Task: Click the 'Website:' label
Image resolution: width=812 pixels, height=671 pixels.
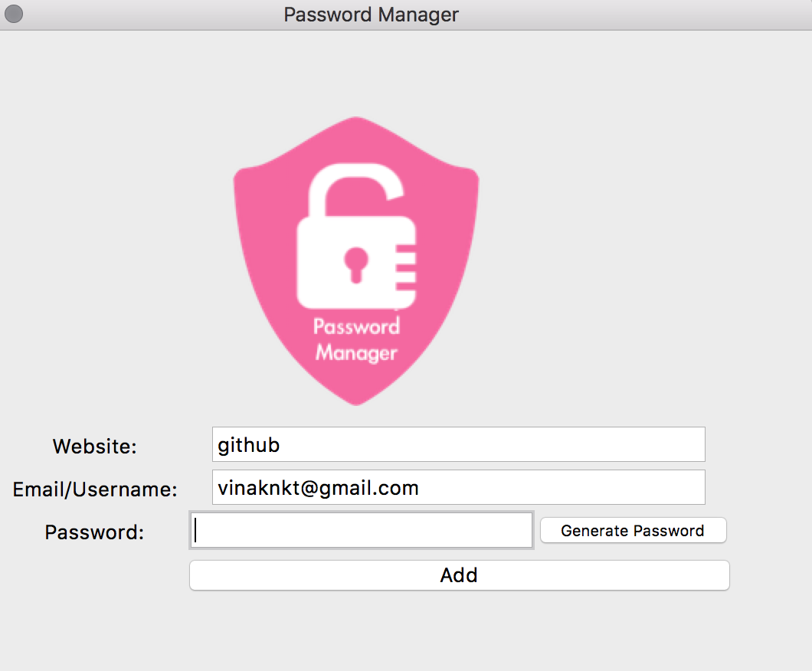Action: pyautogui.click(x=95, y=447)
